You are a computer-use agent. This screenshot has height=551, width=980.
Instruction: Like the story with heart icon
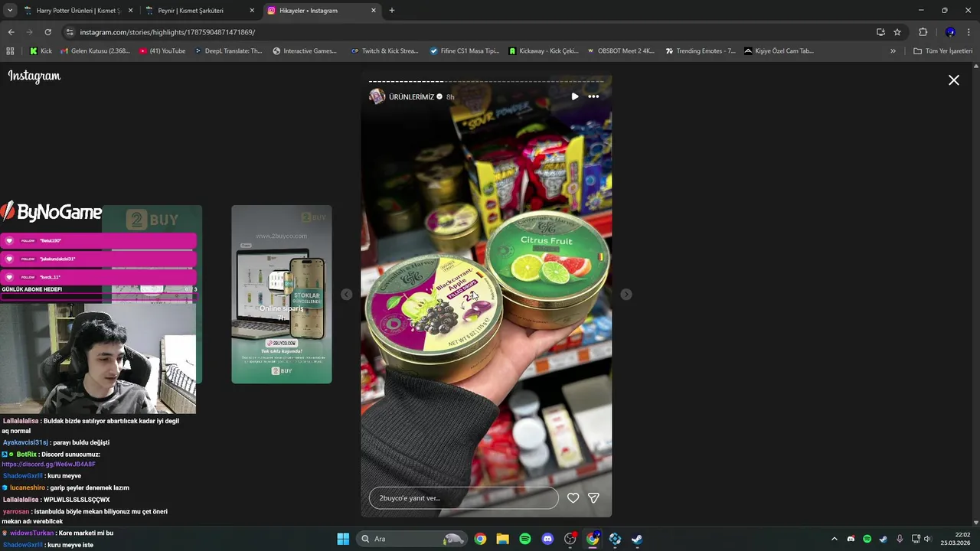tap(573, 498)
